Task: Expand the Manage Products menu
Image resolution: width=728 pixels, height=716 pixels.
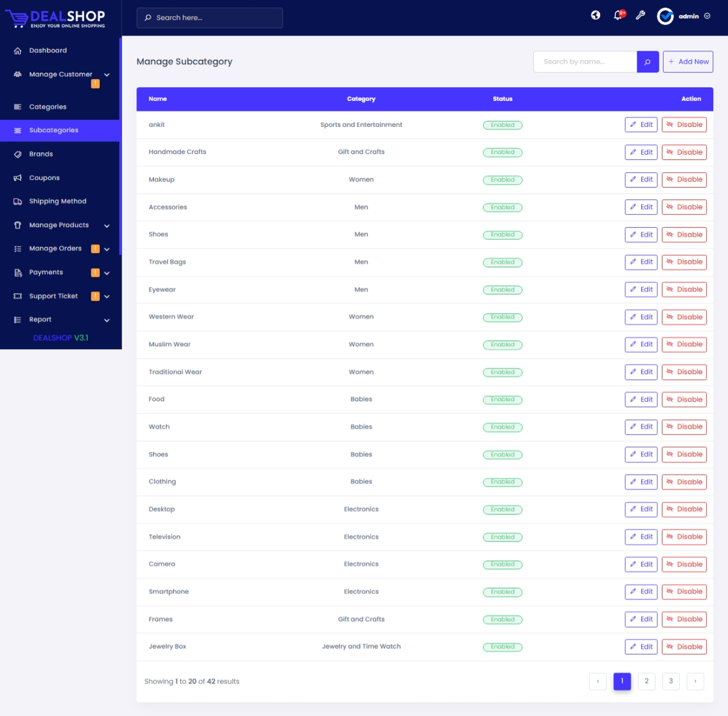Action: [107, 225]
